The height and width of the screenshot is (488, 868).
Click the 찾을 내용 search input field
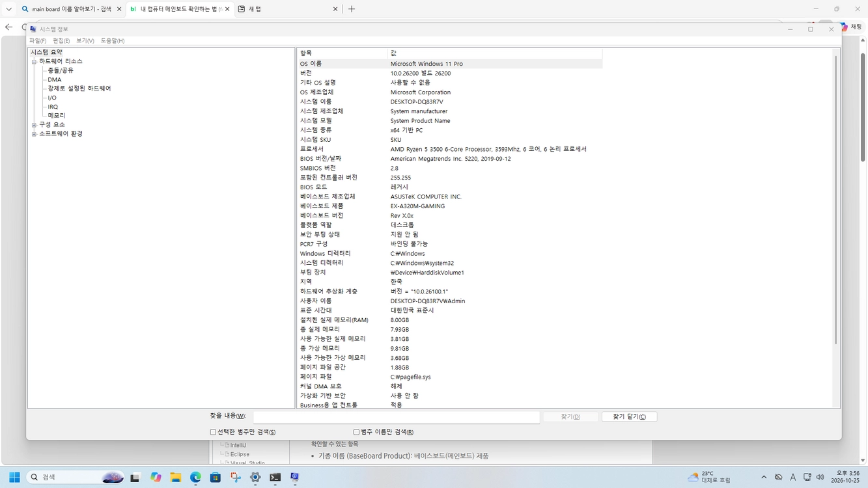(x=397, y=416)
